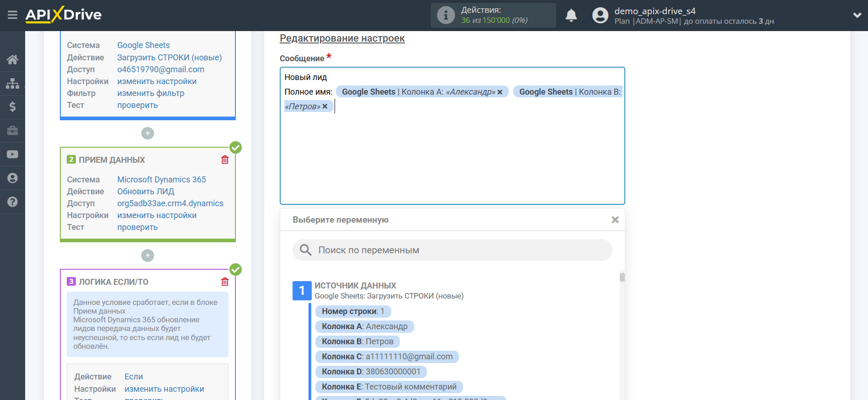Image resolution: width=868 pixels, height=400 pixels.
Task: Add step after Microsoft Dynamics block
Action: [x=148, y=256]
